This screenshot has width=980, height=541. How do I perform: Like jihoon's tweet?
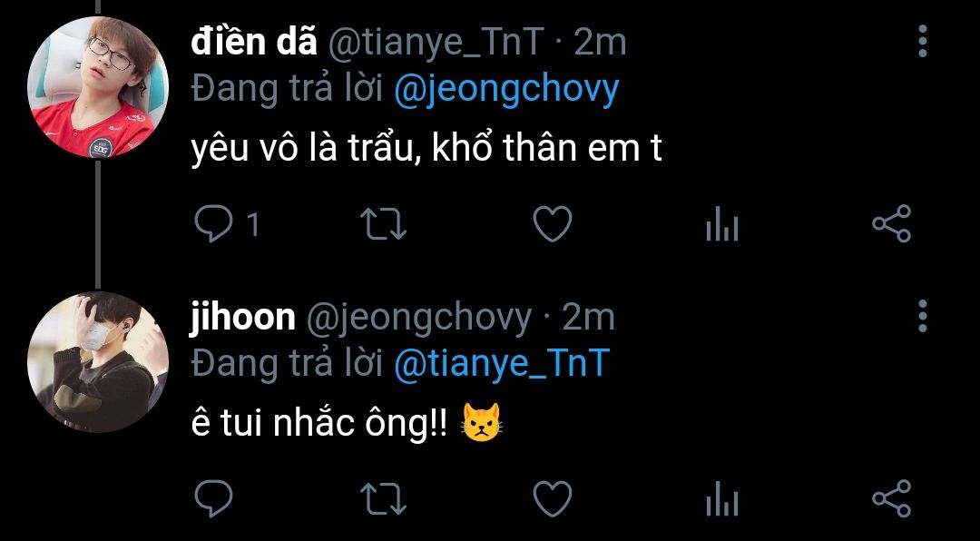coord(552,498)
